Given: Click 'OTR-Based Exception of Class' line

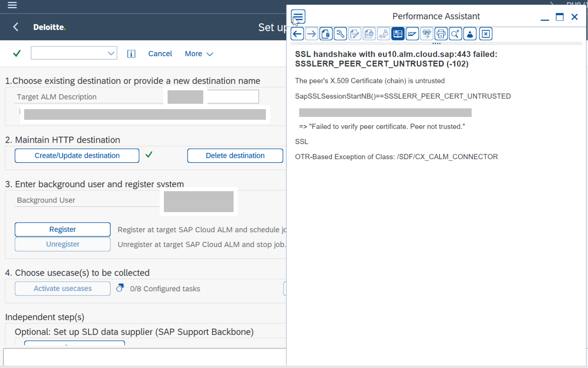Looking at the screenshot, I should (x=397, y=157).
